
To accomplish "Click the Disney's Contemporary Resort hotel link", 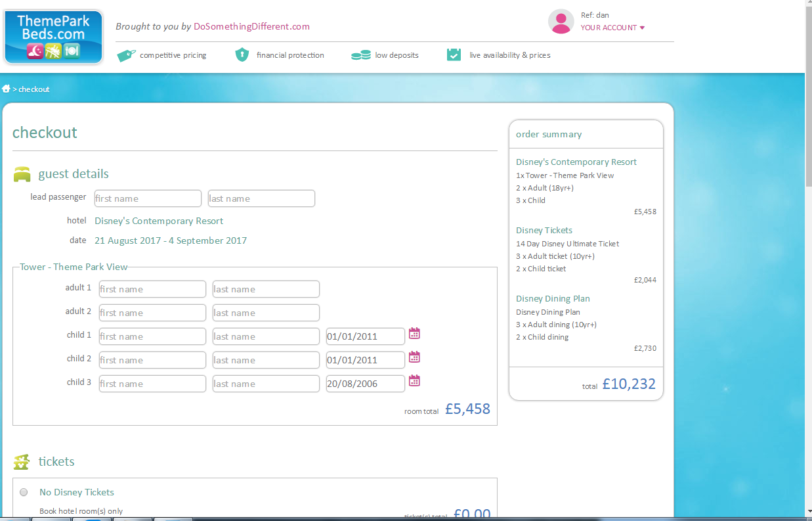I will (159, 221).
